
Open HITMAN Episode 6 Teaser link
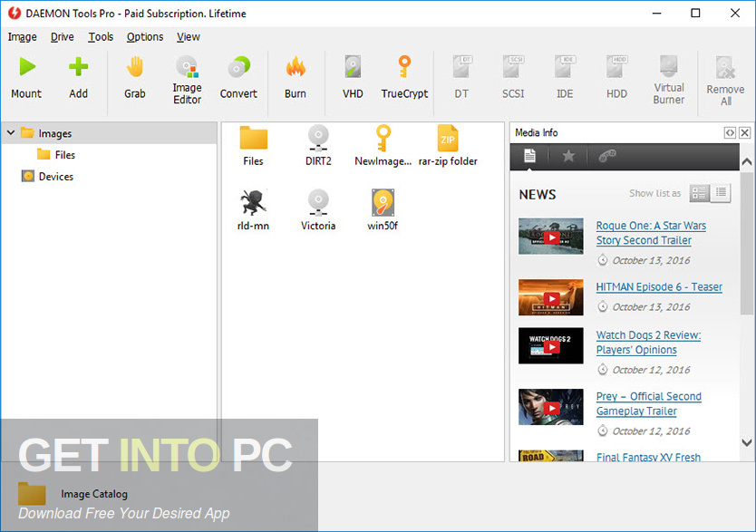[x=659, y=286]
